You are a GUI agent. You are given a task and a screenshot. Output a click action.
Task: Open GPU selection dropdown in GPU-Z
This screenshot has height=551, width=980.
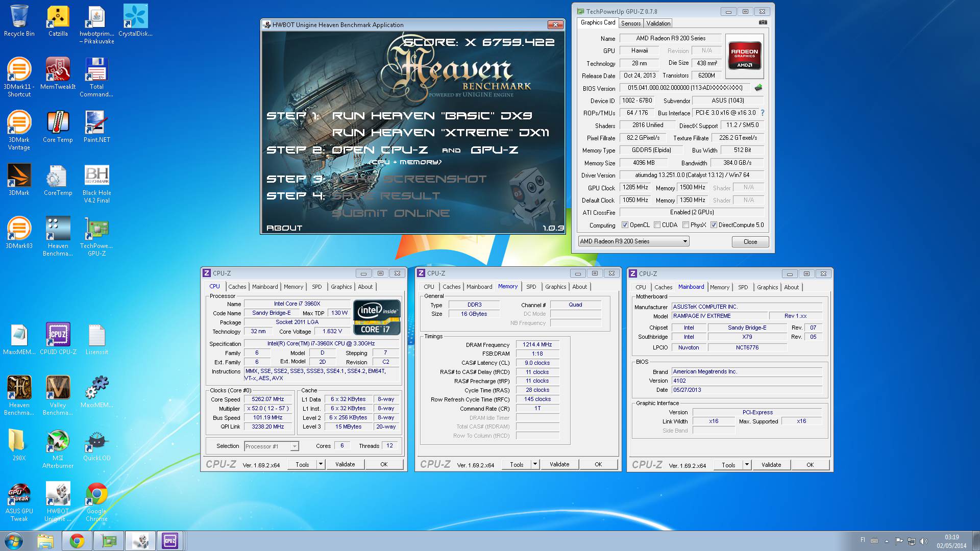pyautogui.click(x=633, y=241)
